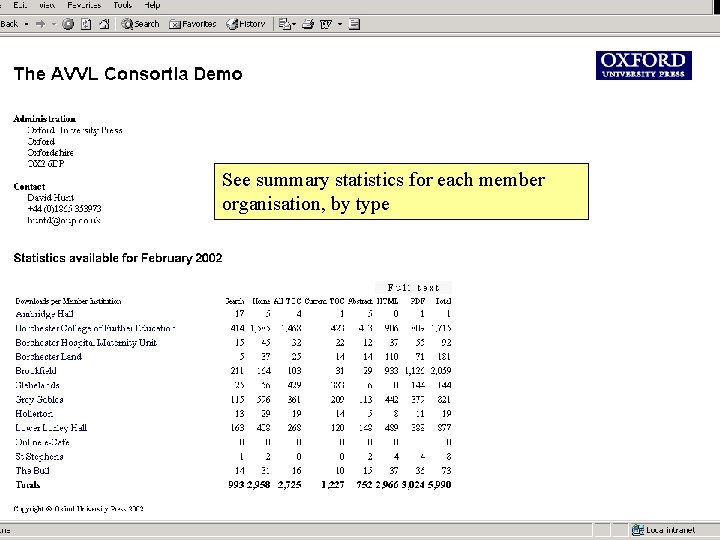Open Borchester College of Further Education link
The image size is (720, 540).
[x=95, y=328]
